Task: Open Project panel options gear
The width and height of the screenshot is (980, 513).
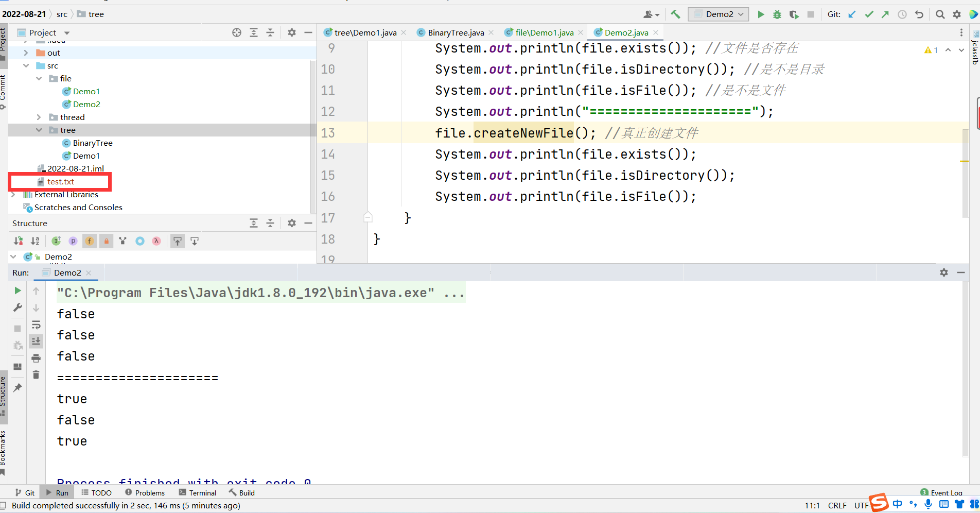Action: (292, 32)
